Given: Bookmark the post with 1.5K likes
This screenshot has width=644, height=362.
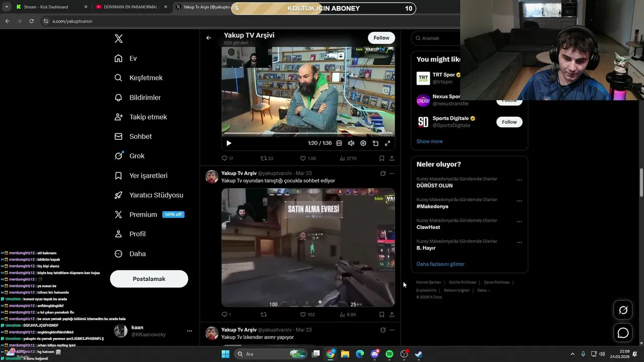Looking at the screenshot, I should (382, 158).
